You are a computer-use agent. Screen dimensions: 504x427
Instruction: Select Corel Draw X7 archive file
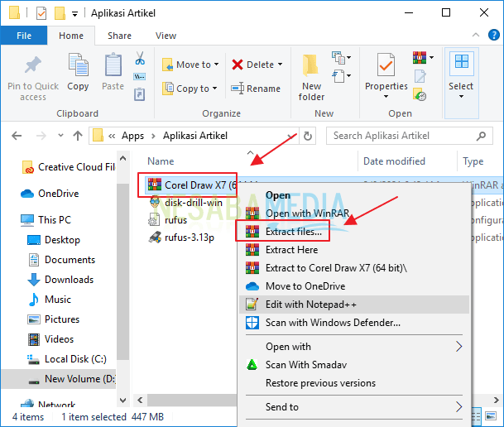[191, 185]
